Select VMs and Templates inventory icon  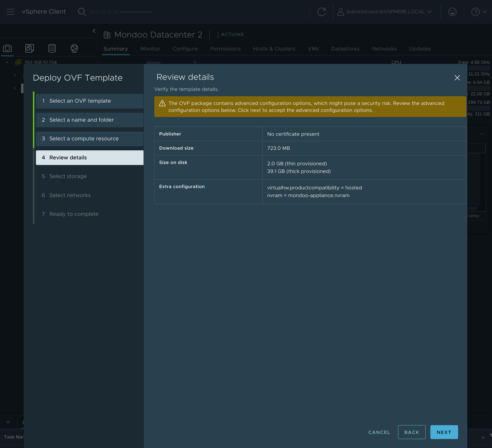(x=30, y=48)
